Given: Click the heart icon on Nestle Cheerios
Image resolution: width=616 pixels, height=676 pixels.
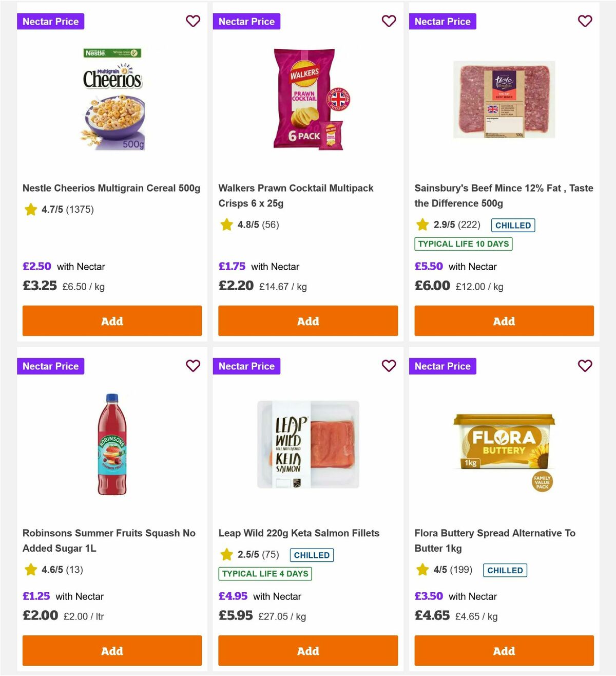Looking at the screenshot, I should point(193,21).
